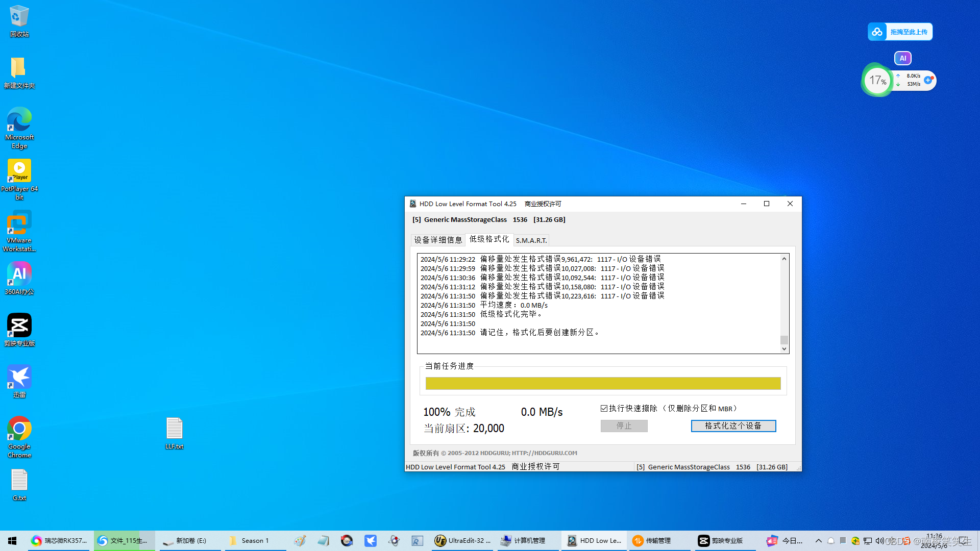The image size is (980, 551).
Task: Open the Windows Start menu
Action: pos(12,541)
